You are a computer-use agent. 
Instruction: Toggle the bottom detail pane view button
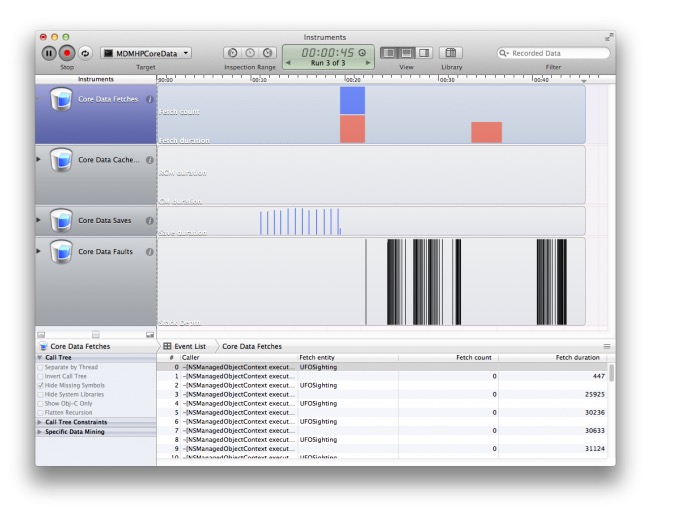[x=406, y=53]
